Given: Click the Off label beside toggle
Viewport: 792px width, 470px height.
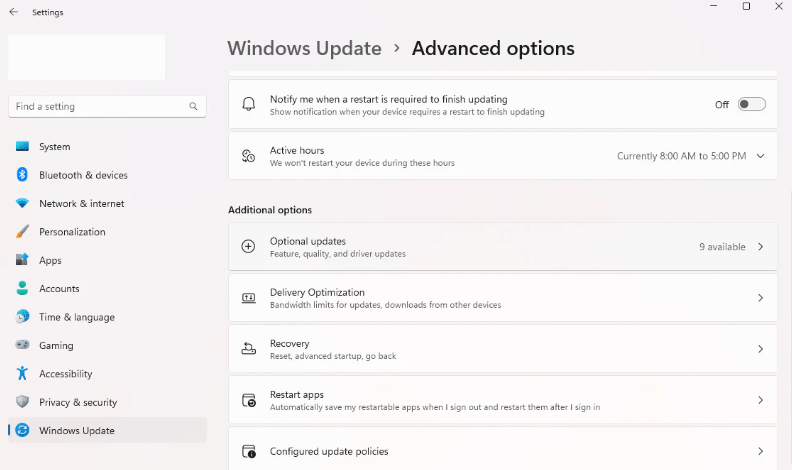Looking at the screenshot, I should pyautogui.click(x=722, y=105).
